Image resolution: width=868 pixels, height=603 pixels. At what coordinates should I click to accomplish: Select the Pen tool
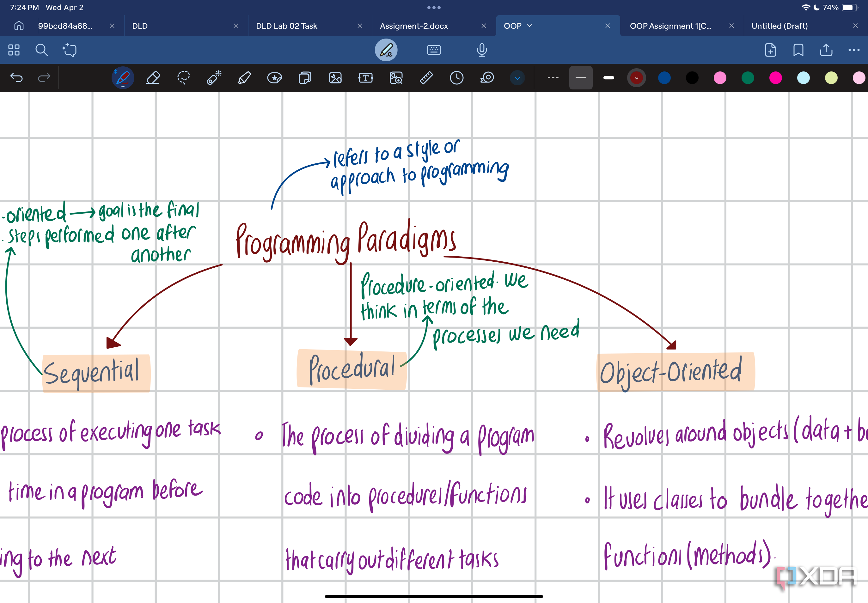(x=123, y=78)
